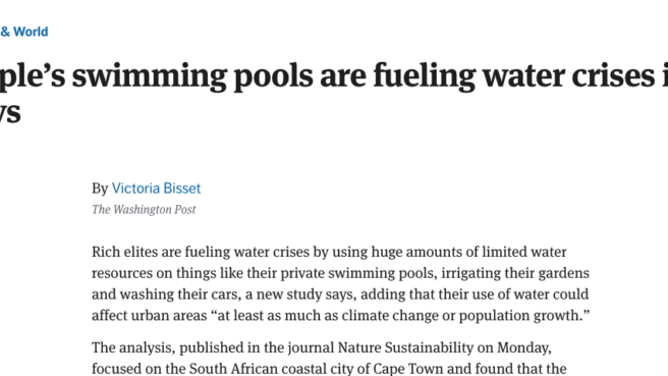Open the "& World" section link
668x376 pixels.
24,32
